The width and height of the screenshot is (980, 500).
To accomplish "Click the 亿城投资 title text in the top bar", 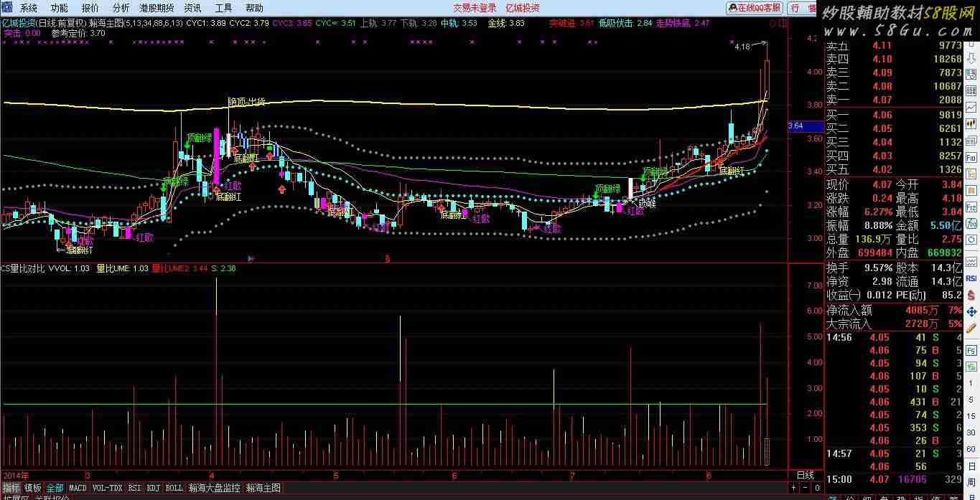I will (522, 8).
